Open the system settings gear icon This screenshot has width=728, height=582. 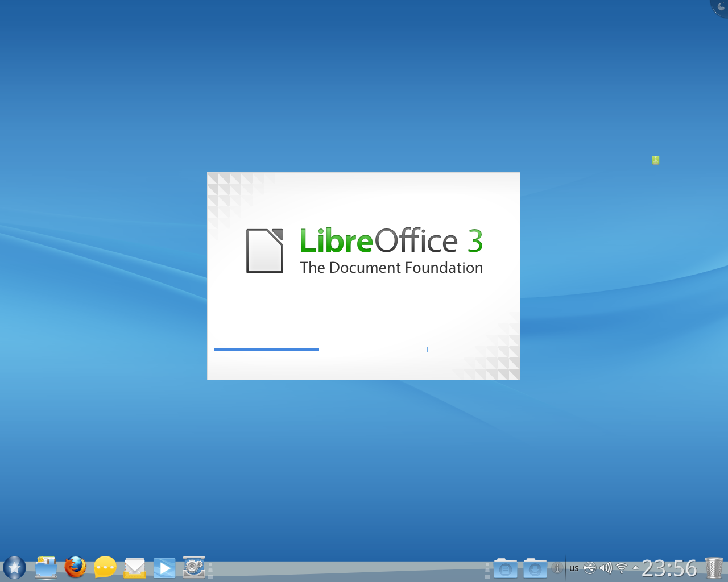(194, 567)
